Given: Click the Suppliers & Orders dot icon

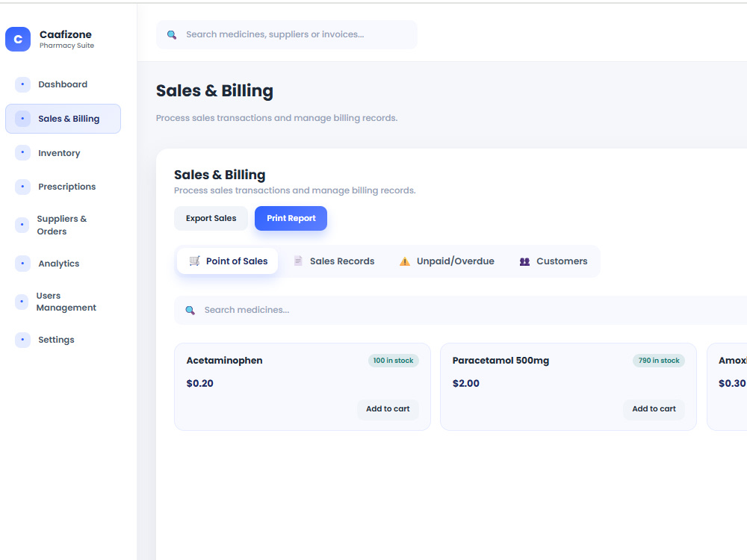Looking at the screenshot, I should 22,225.
